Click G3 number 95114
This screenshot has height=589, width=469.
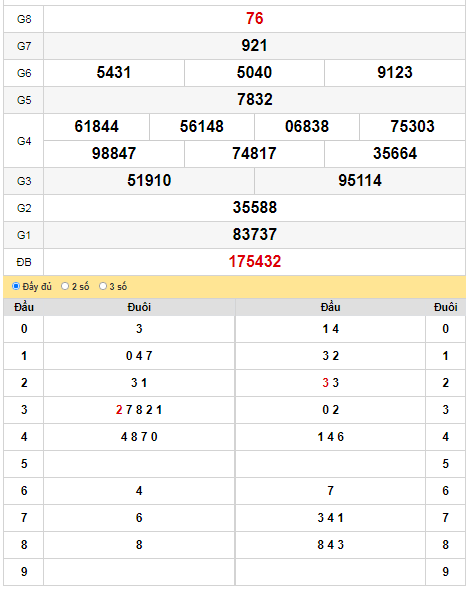[x=360, y=181]
